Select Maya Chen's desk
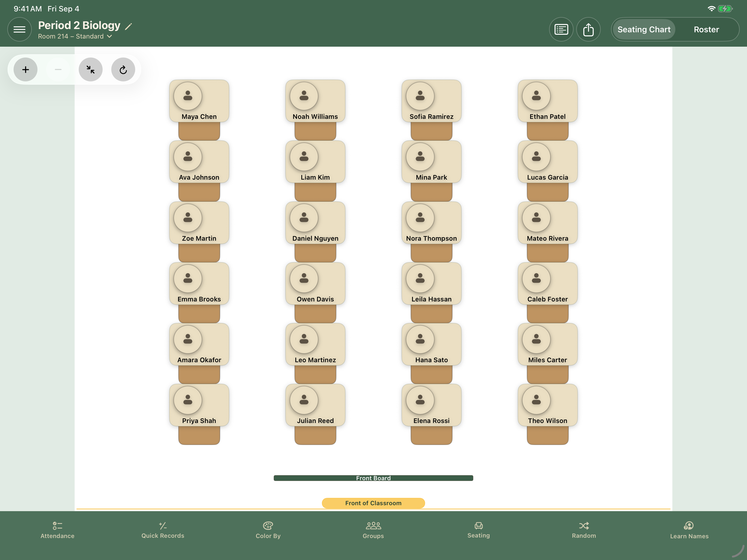Screen dimensions: 747x560 click(x=199, y=101)
